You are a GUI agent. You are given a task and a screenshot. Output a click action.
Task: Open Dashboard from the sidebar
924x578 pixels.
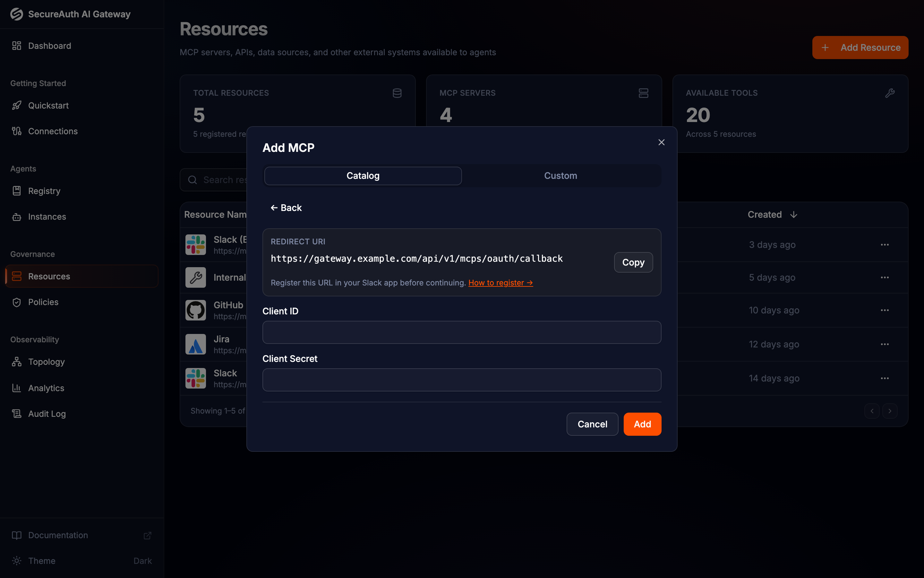click(82, 46)
